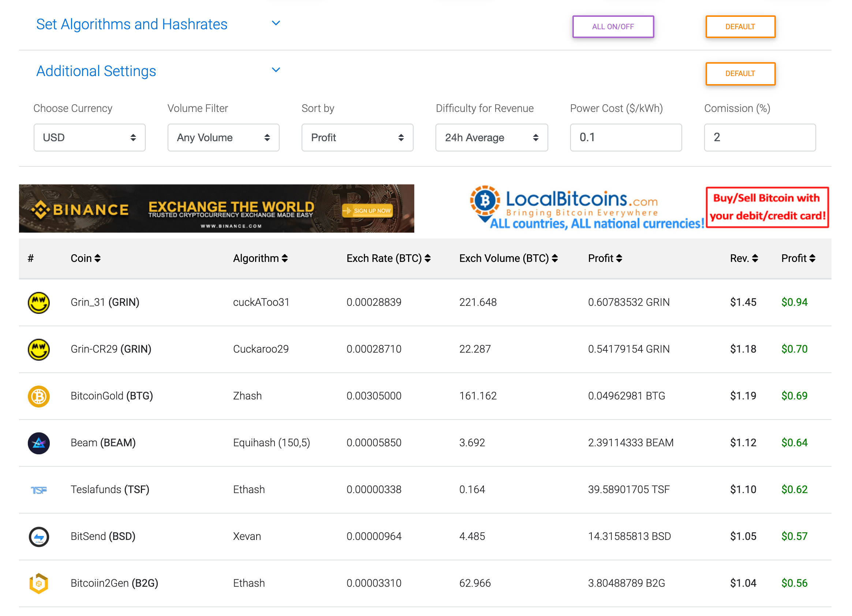This screenshot has width=852, height=616.
Task: Click exchange volume 62.966 value
Action: click(x=475, y=584)
